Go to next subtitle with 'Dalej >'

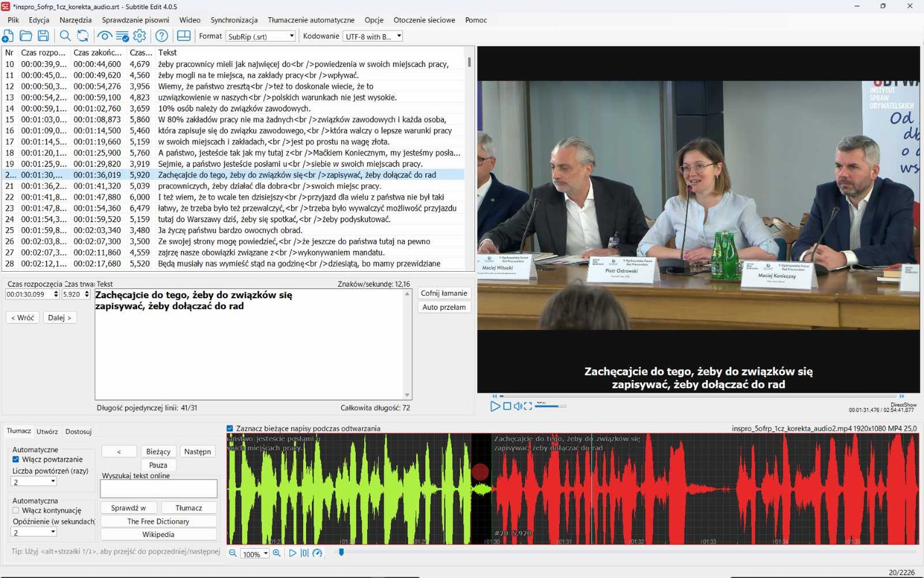pos(59,317)
